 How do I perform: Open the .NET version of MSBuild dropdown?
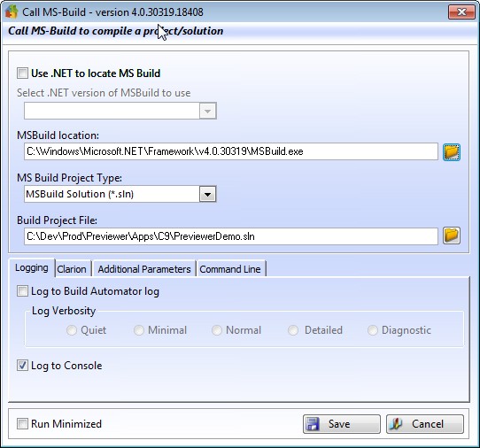[207, 111]
